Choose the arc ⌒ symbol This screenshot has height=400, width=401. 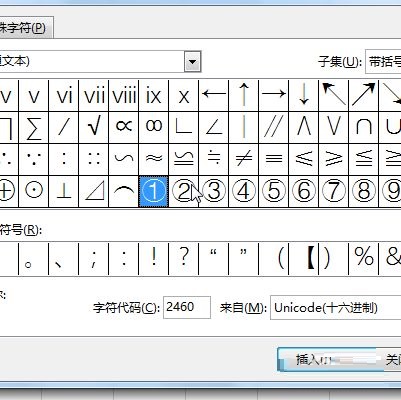(124, 191)
